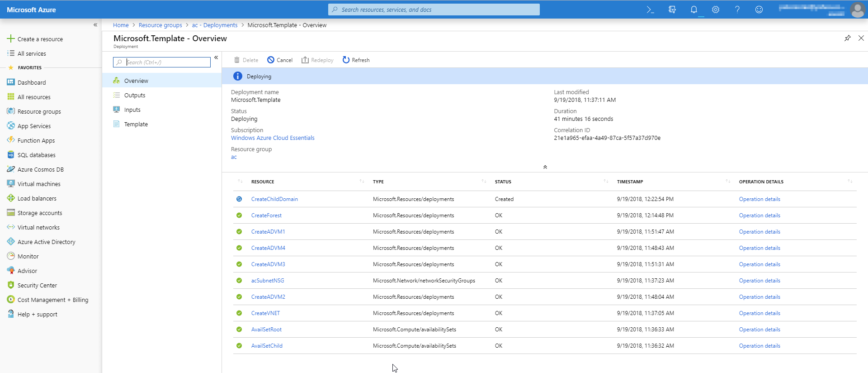Send feedback with smiley icon
Screen dimensions: 868x373
tap(759, 10)
